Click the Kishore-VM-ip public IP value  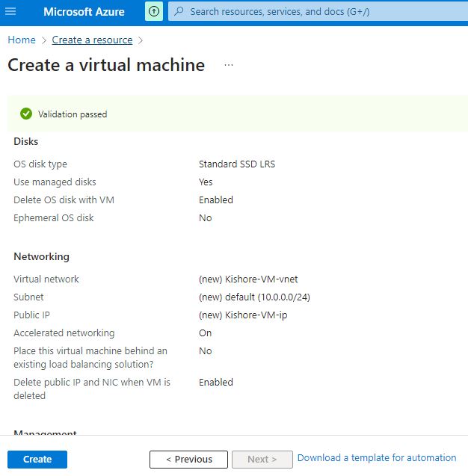(x=243, y=315)
